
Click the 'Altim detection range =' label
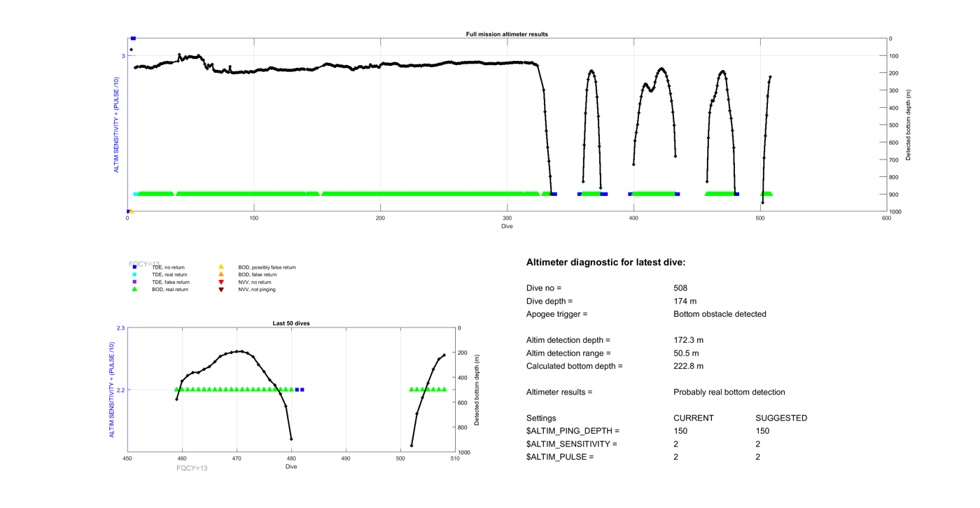568,353
